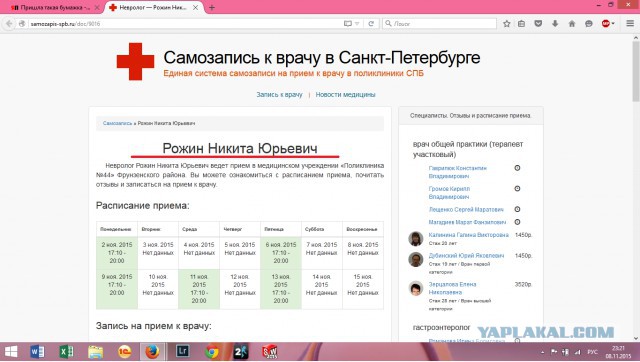
Task: Open the 1C application taskbar icon
Action: [x=124, y=352]
